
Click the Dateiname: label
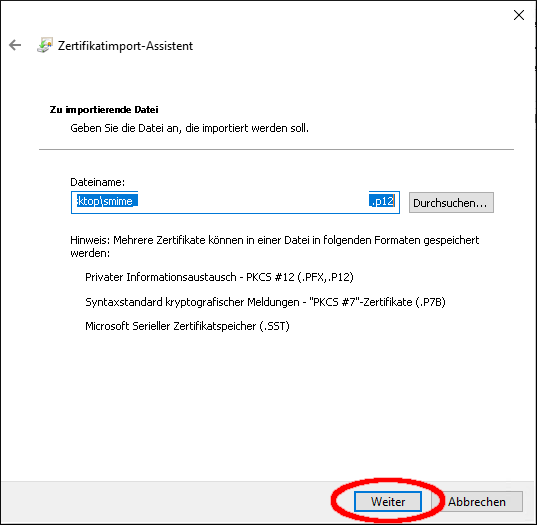click(98, 182)
